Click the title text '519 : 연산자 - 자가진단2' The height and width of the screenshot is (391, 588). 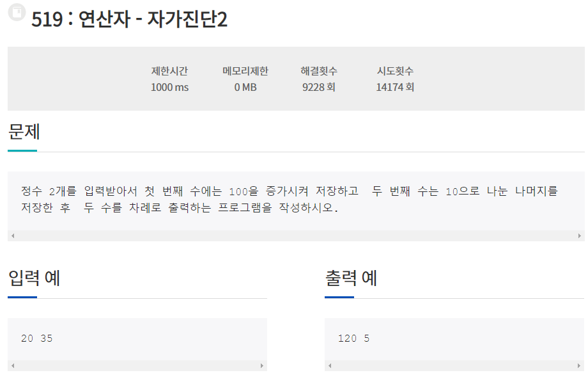coord(129,19)
